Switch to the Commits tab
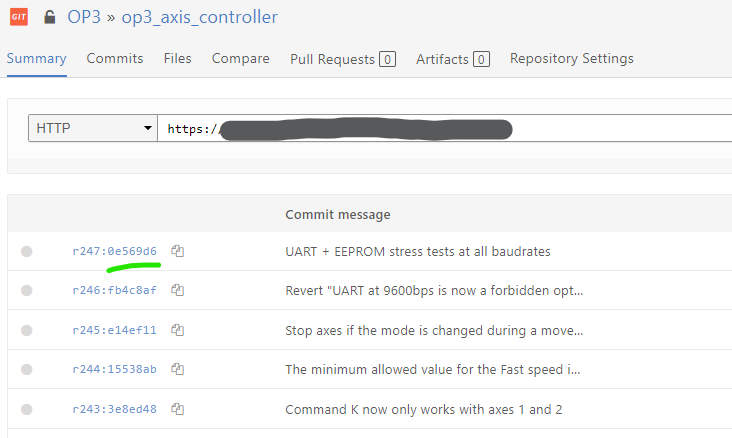Image resolution: width=732 pixels, height=438 pixels. [115, 59]
